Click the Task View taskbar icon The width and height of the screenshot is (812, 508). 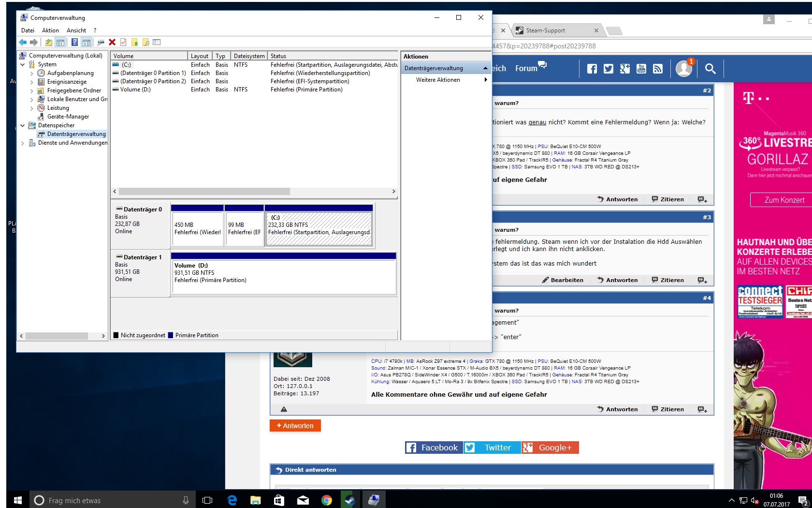coord(207,500)
